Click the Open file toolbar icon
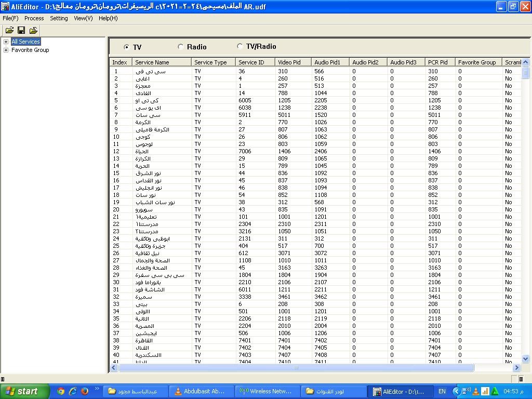Image resolution: width=532 pixels, height=399 pixels. click(x=9, y=31)
